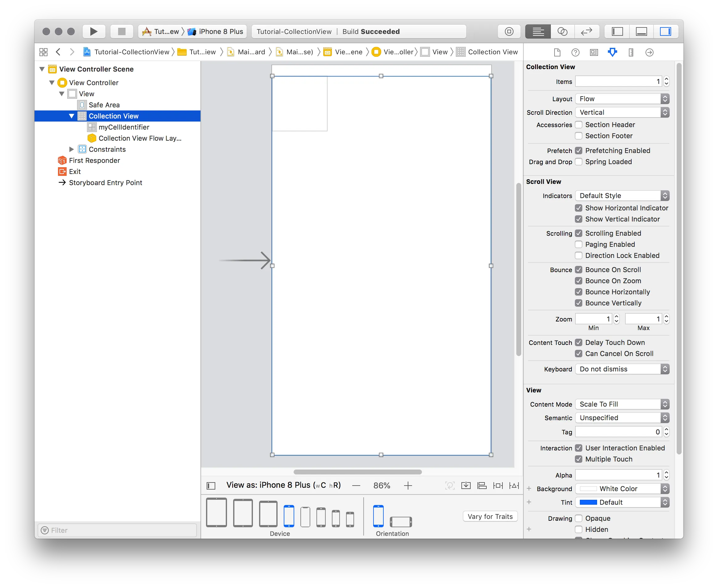Open the Scroll Direction dropdown
The width and height of the screenshot is (718, 588).
pos(622,113)
